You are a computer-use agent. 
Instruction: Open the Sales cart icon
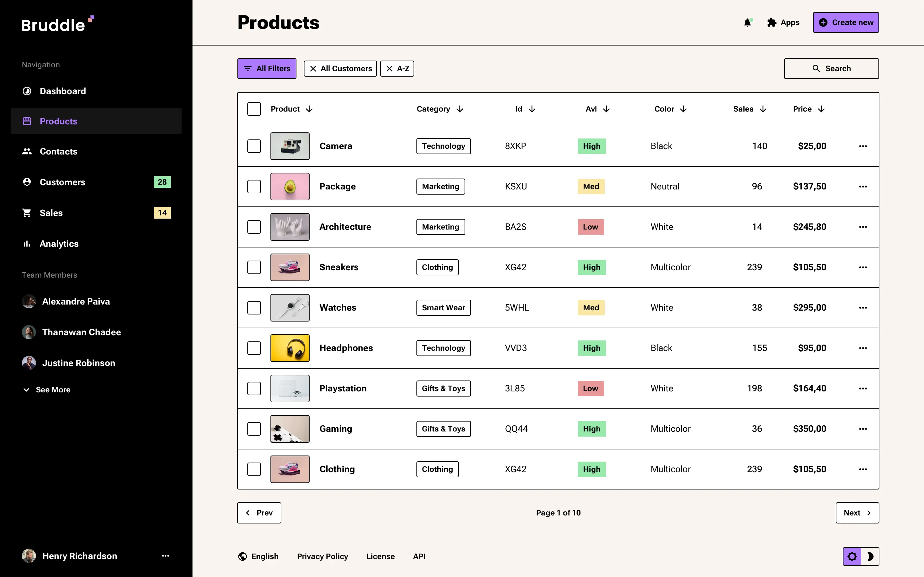tap(27, 213)
